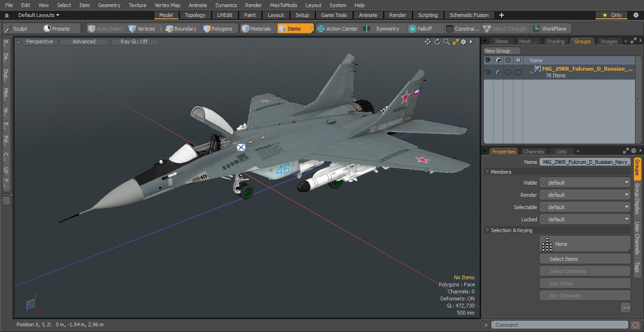Screen dimensions: 644x332
Task: Expand the MiG_29KR group tree
Action: pos(531,72)
